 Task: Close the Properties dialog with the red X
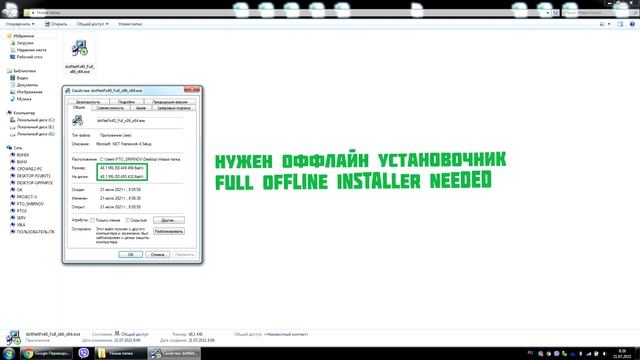(192, 89)
